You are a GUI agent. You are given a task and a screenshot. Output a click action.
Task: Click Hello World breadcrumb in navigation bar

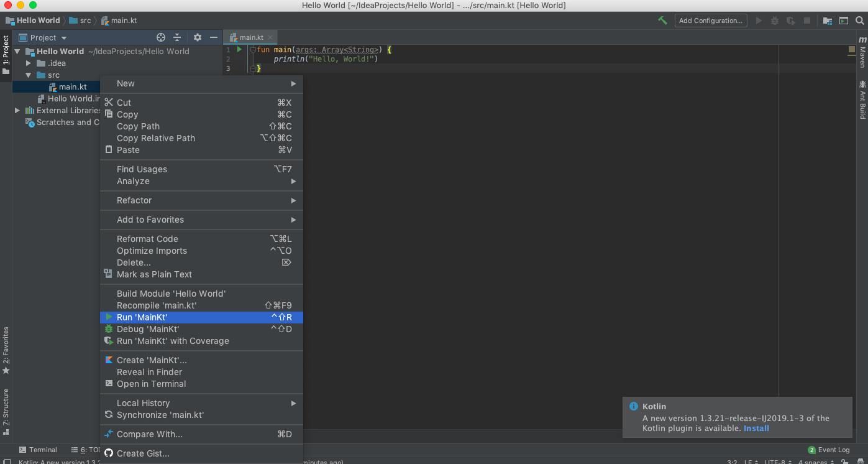pyautogui.click(x=33, y=21)
